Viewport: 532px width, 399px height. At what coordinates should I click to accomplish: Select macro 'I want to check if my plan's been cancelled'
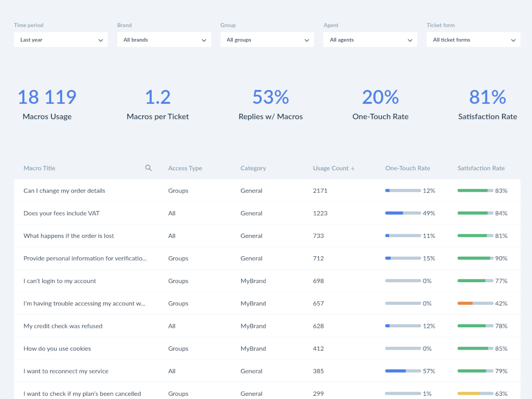[82, 394]
